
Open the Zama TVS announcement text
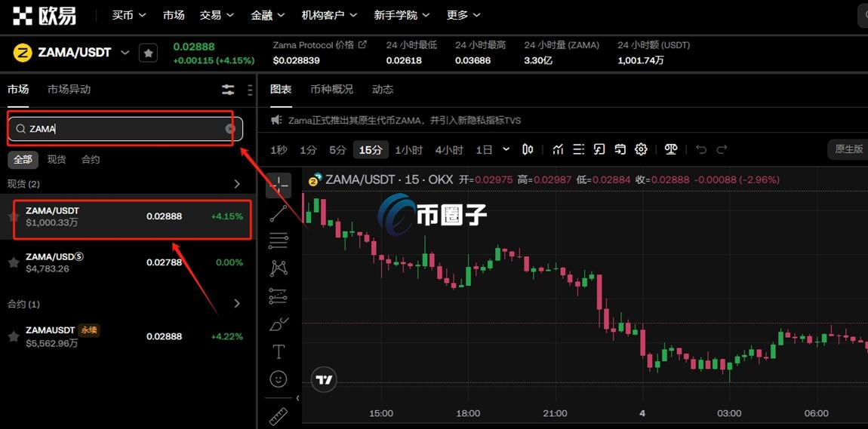(x=405, y=120)
